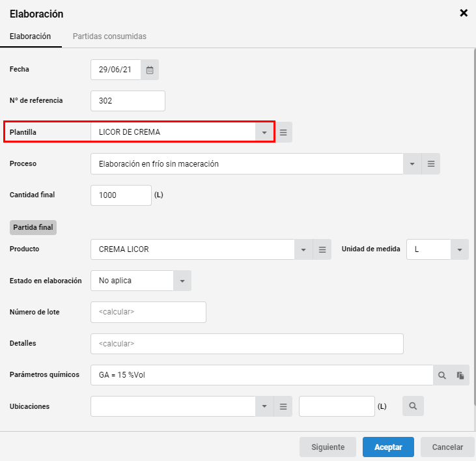Expand the Unidad de medida dropdown

click(x=460, y=249)
